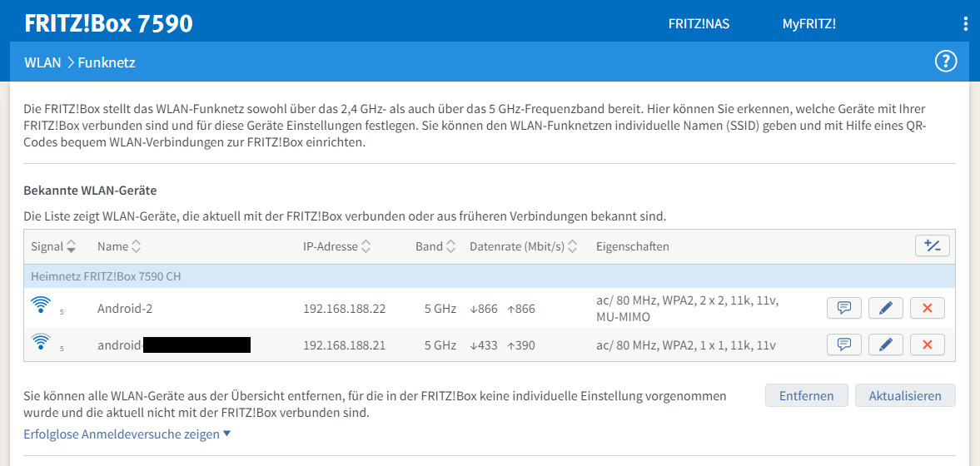Viewport: 980px width, 466px height.
Task: Open comment icon for Android-2 device
Action: [843, 309]
